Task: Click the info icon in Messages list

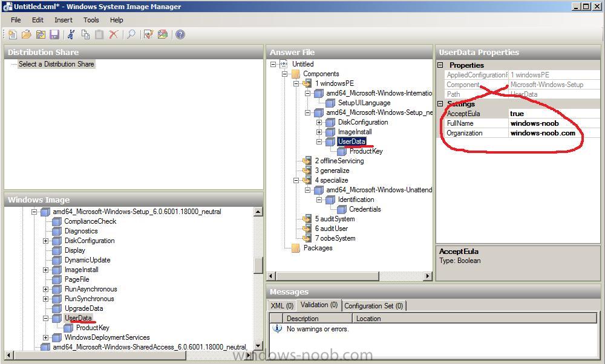Action: [277, 328]
